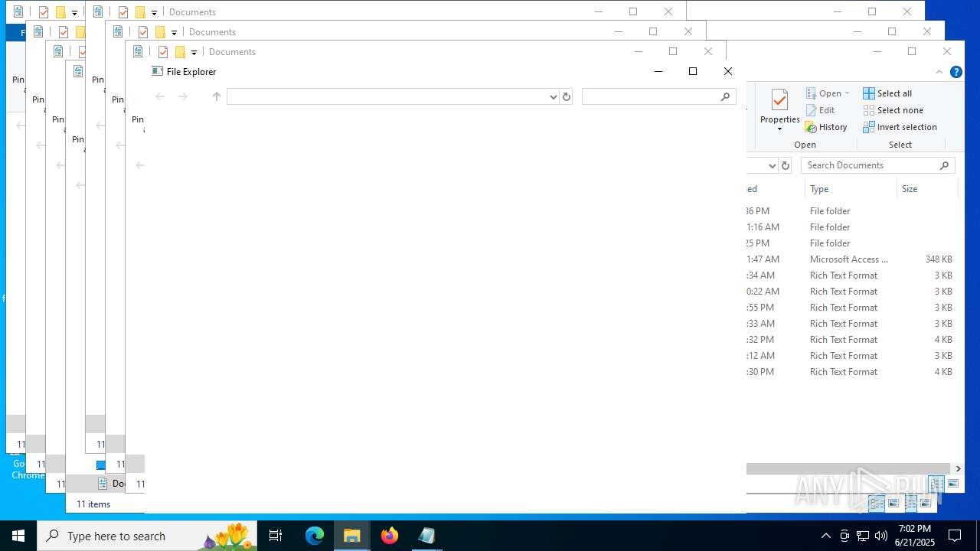The image size is (980, 551).
Task: Click File Explorer taskbar icon
Action: point(352,536)
